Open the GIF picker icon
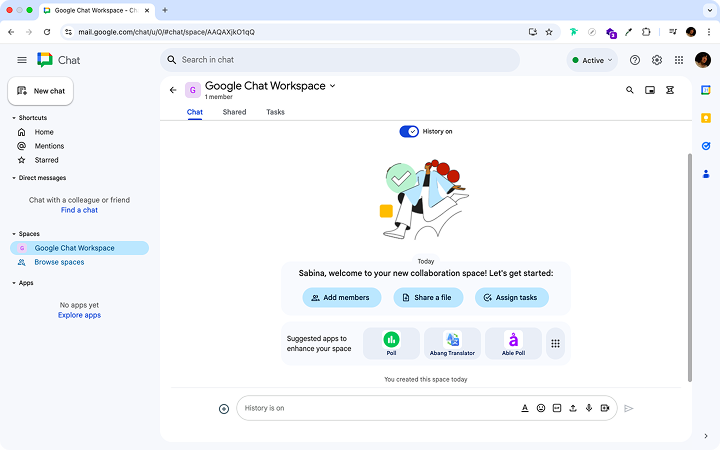This screenshot has height=450, width=720. click(x=557, y=408)
